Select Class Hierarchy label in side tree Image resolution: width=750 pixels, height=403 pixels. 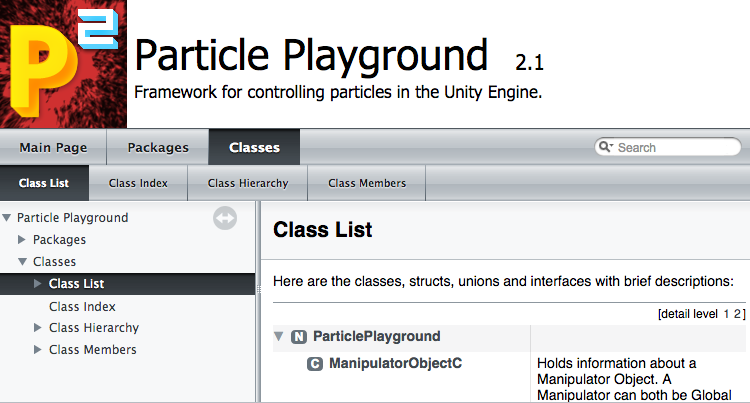[94, 327]
